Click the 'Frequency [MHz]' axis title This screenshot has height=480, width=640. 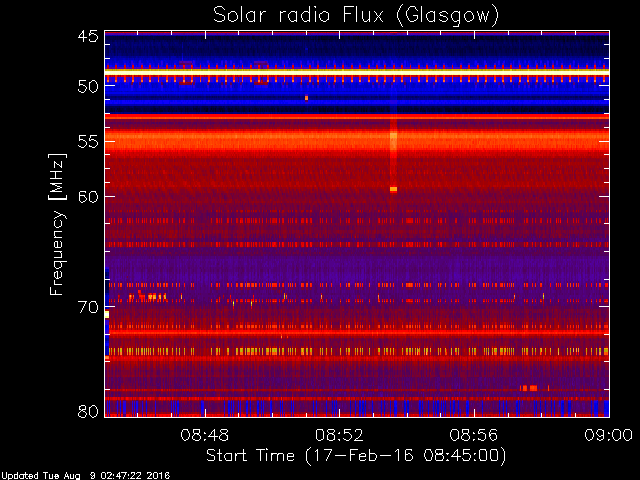point(57,224)
